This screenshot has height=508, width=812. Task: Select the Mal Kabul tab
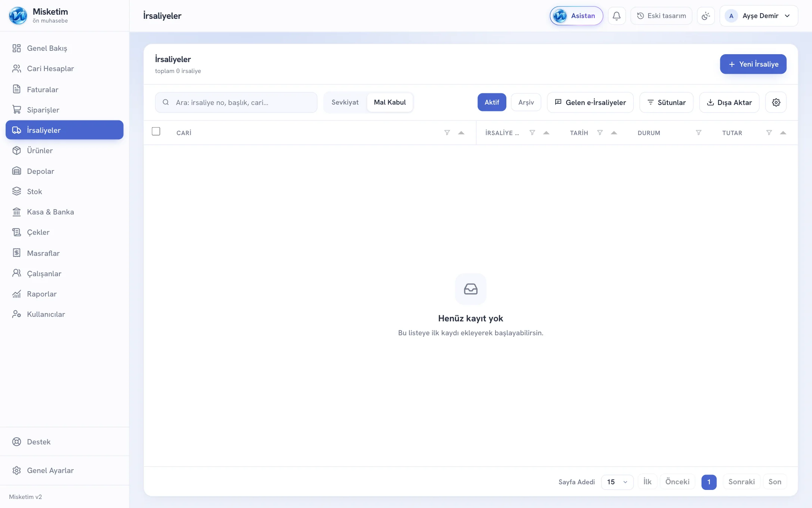[x=390, y=102]
